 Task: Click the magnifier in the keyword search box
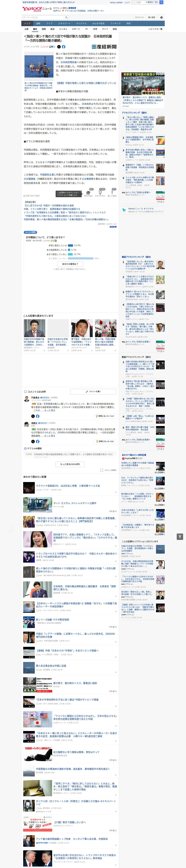coord(66,18)
